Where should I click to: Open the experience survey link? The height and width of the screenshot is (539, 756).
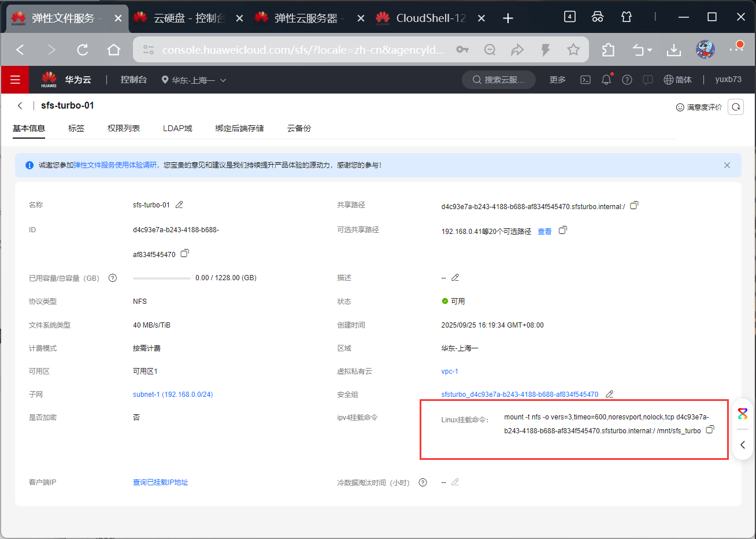pos(115,165)
